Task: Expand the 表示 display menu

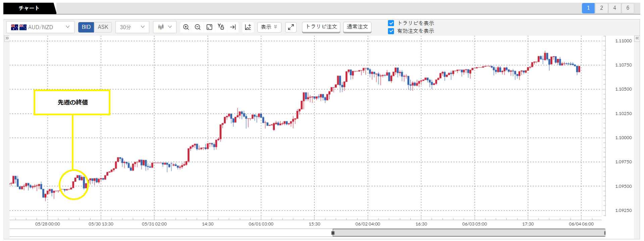Action: (269, 27)
